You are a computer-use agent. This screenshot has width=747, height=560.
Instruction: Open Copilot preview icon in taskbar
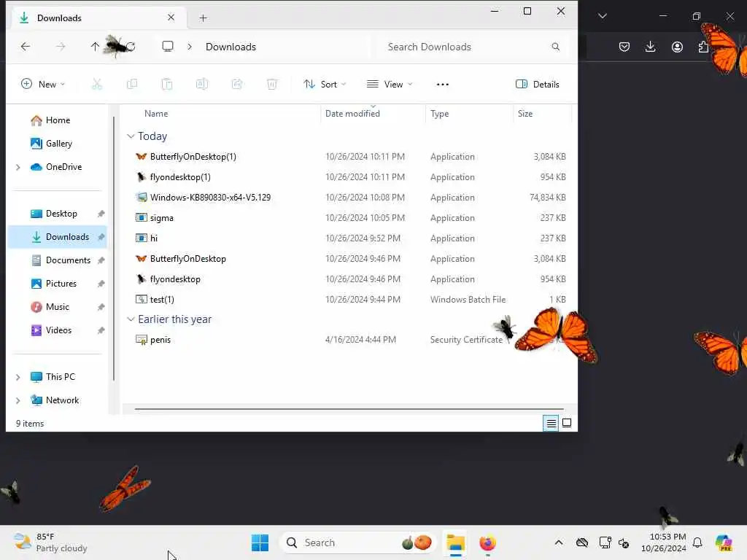[x=724, y=542]
